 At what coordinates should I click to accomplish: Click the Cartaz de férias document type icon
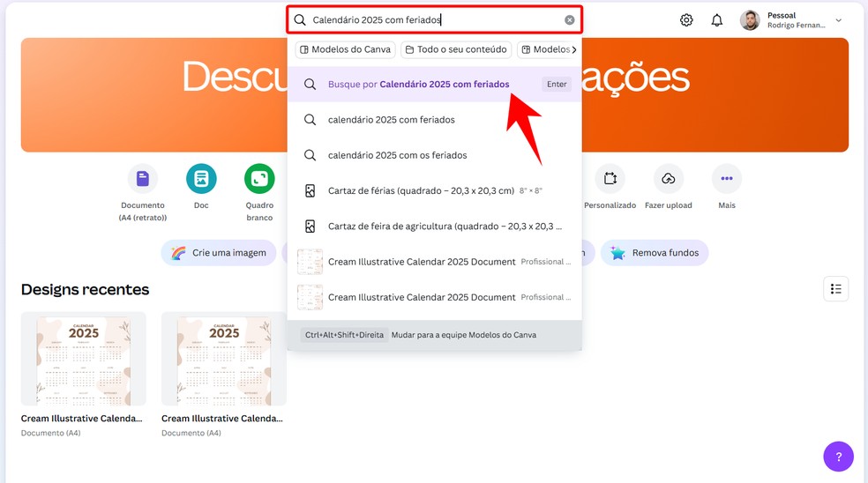310,191
